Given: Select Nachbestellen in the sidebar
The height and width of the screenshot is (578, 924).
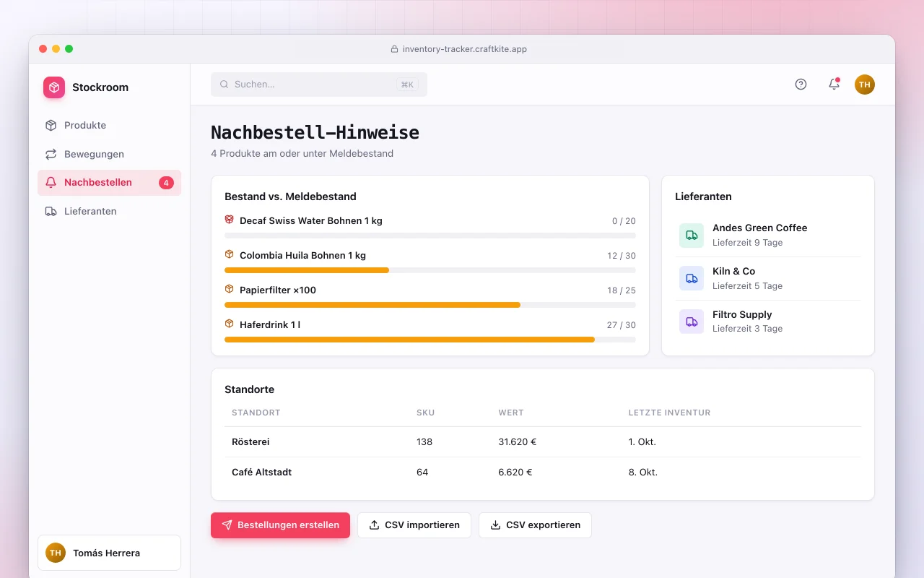Looking at the screenshot, I should [109, 183].
